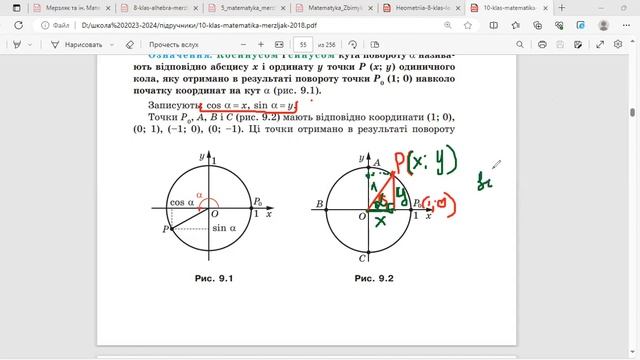Select the eraser tool
The image size is (640, 360).
pyautogui.click(x=130, y=44)
